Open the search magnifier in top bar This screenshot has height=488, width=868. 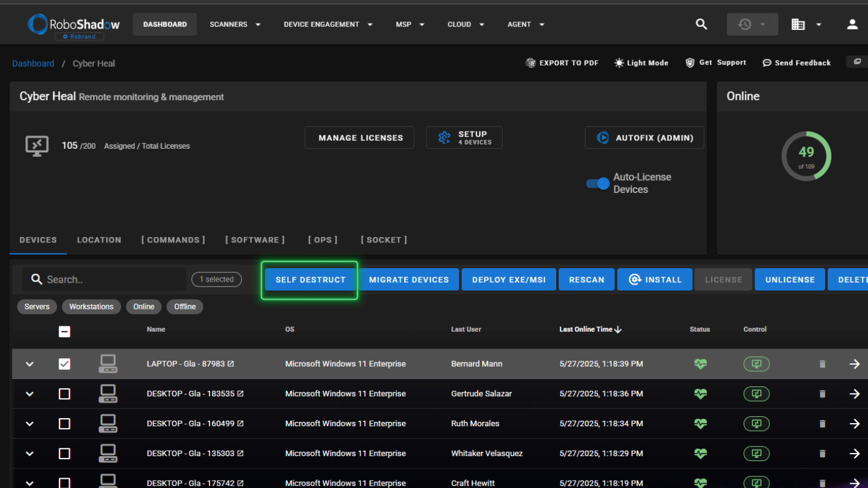(701, 24)
